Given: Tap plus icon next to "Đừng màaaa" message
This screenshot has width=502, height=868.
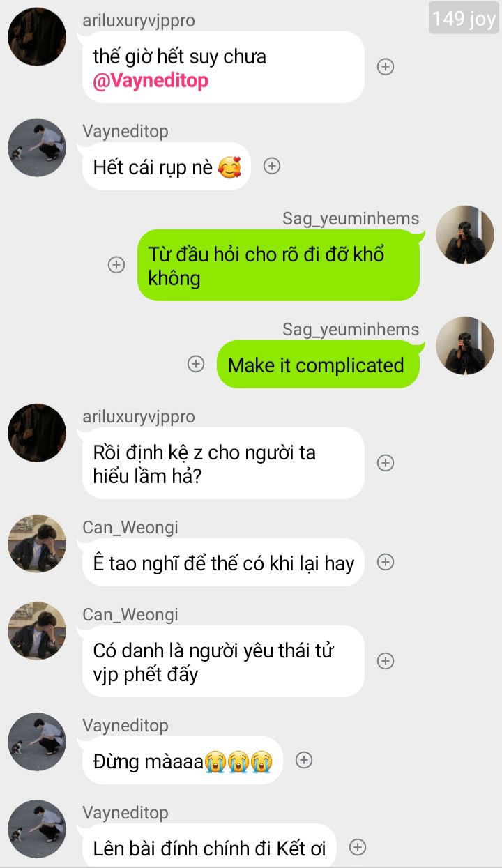Looking at the screenshot, I should coord(304,760).
